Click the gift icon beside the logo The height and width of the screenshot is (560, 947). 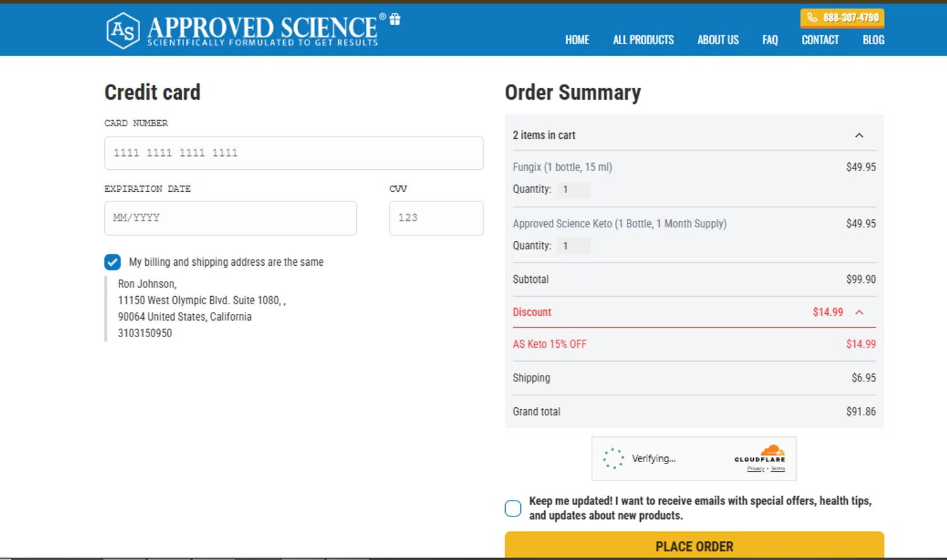(x=395, y=19)
